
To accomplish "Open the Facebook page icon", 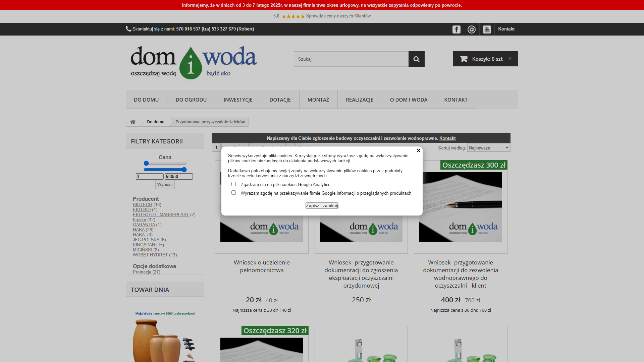I will [456, 29].
